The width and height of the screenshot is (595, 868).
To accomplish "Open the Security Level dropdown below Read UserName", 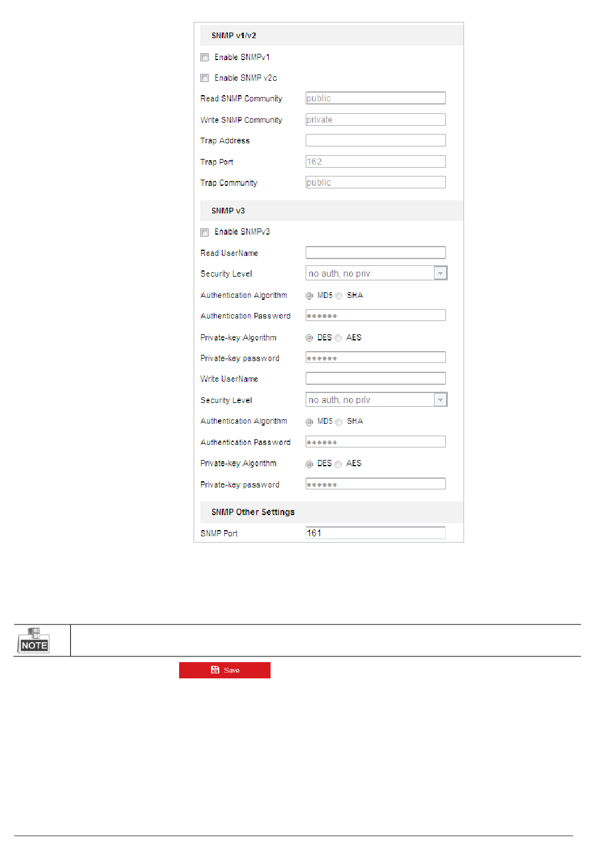I will click(376, 273).
